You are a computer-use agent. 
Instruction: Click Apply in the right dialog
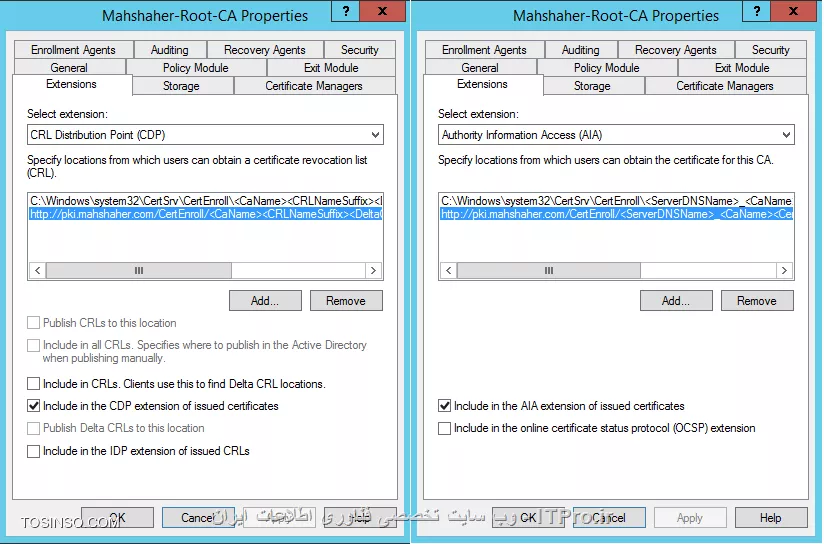click(690, 518)
